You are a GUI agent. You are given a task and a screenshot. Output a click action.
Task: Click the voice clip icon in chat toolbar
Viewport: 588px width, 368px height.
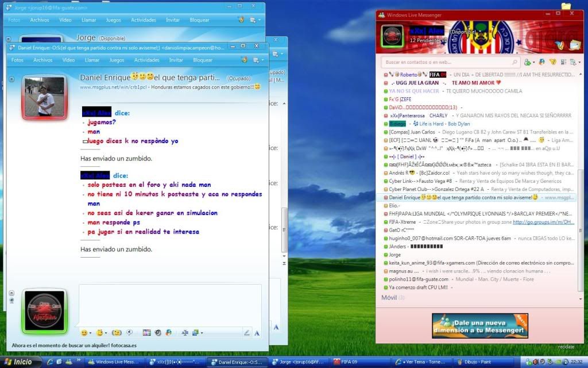129,332
